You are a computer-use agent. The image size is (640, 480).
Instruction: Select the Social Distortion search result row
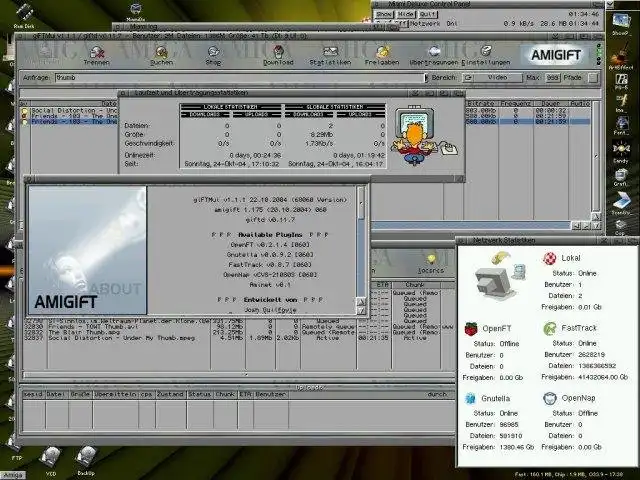(74, 111)
